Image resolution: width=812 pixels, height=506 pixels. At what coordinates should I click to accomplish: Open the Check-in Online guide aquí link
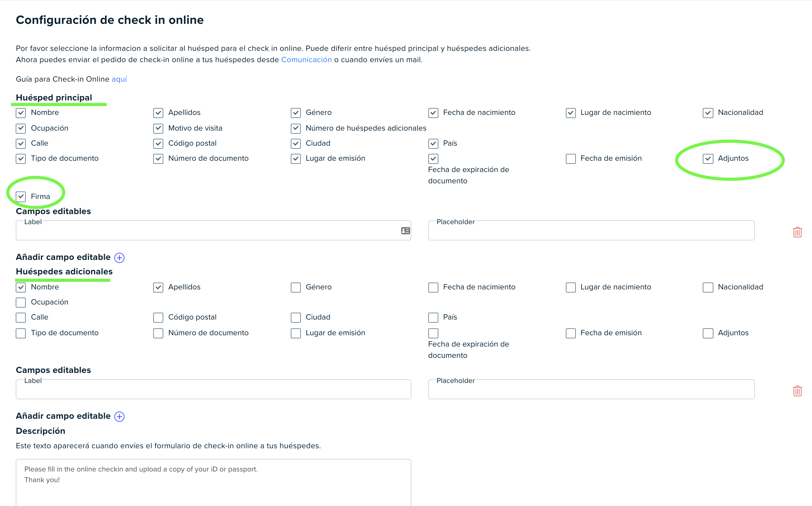[x=119, y=79]
